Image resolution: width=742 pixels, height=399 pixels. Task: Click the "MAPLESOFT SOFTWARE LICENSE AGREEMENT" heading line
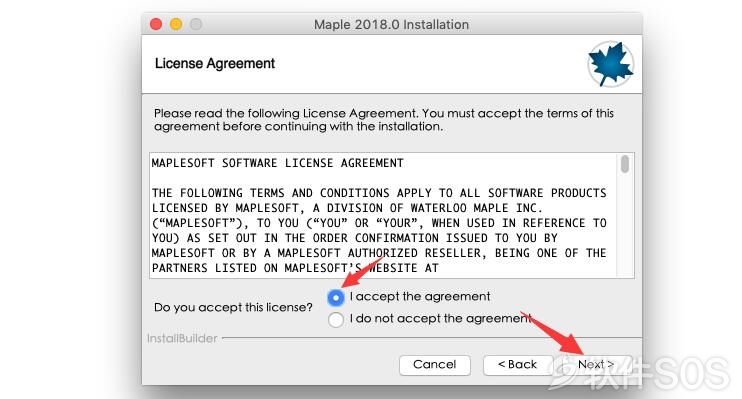277,163
